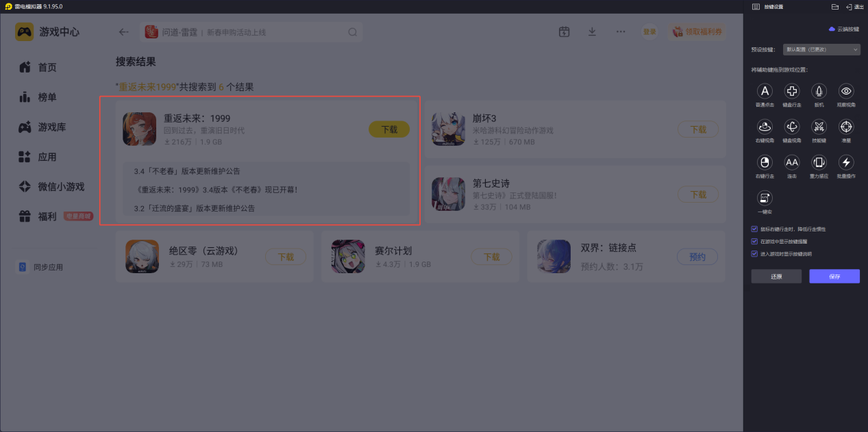Open the three-dot more menu in top bar

(x=621, y=31)
